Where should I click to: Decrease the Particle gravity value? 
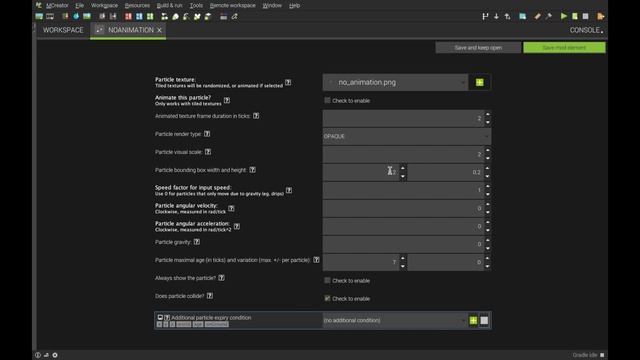tap(488, 248)
